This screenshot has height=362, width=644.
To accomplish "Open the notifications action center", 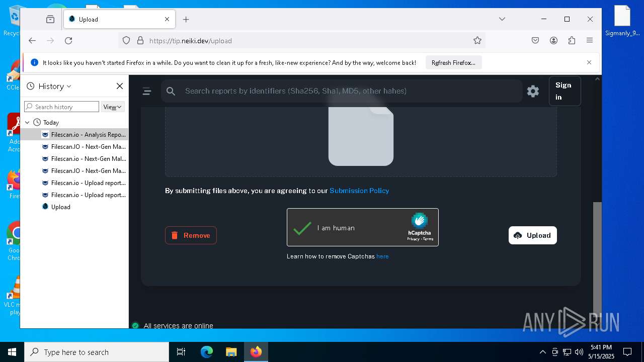I will [x=627, y=352].
